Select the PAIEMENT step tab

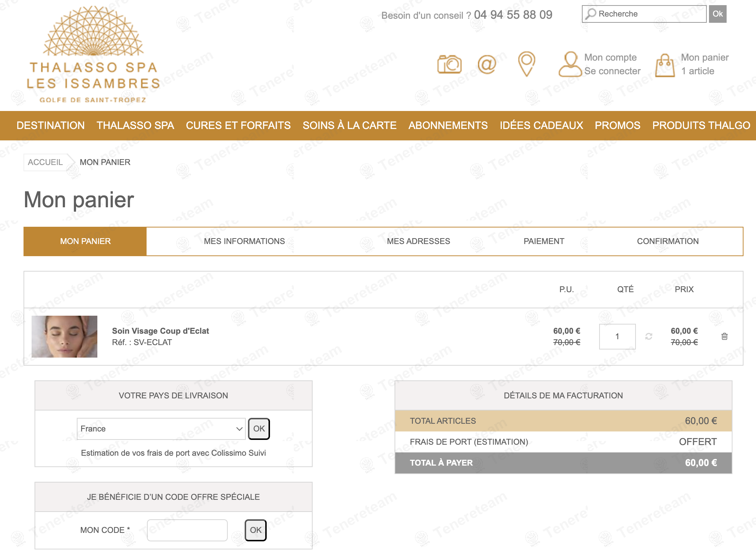point(544,241)
